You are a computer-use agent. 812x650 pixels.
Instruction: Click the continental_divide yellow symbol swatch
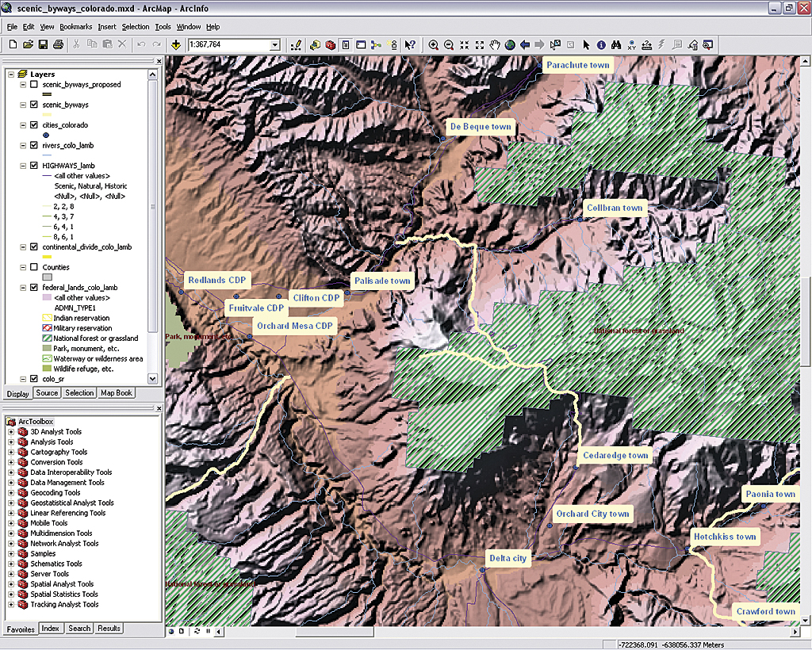point(47,257)
